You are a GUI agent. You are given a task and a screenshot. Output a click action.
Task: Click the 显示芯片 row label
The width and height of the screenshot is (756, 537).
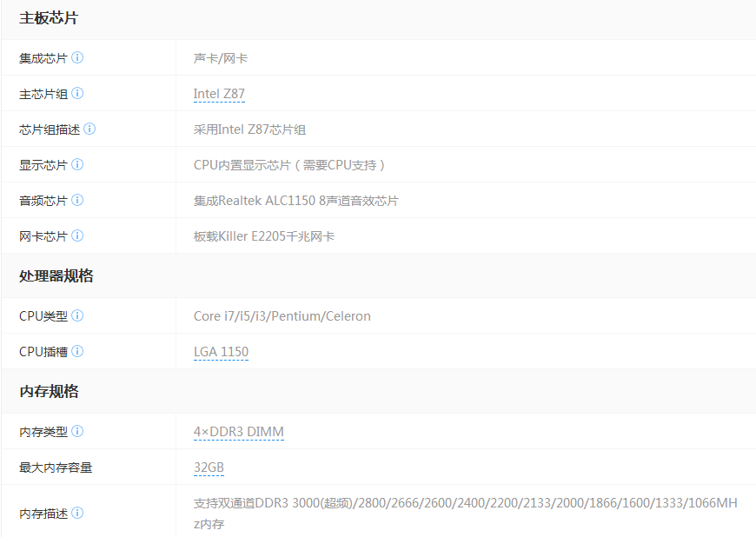[43, 165]
